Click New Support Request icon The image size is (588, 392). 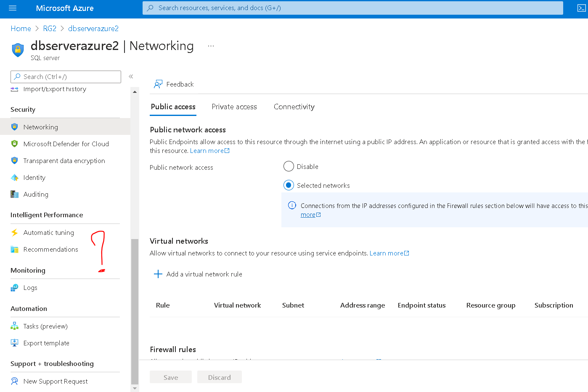15,381
